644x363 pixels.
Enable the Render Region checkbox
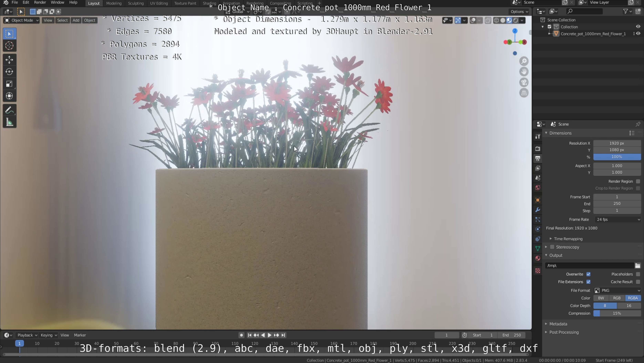(638, 181)
